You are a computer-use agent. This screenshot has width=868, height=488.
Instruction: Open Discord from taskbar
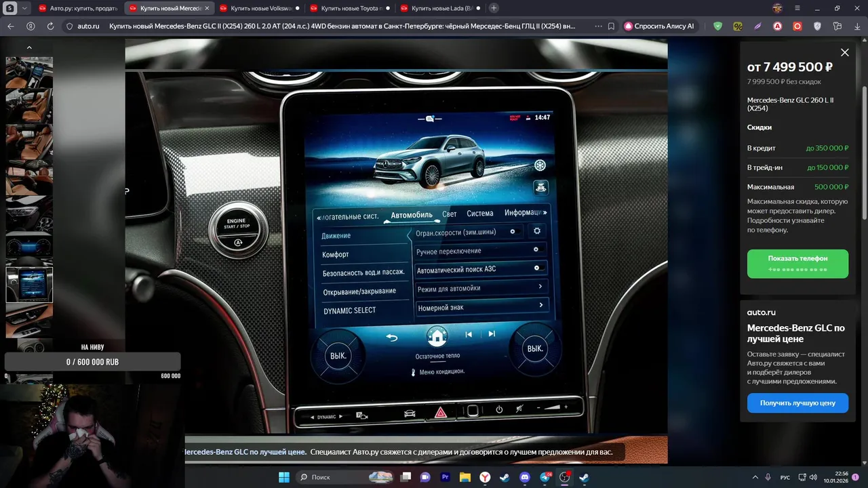click(x=524, y=477)
